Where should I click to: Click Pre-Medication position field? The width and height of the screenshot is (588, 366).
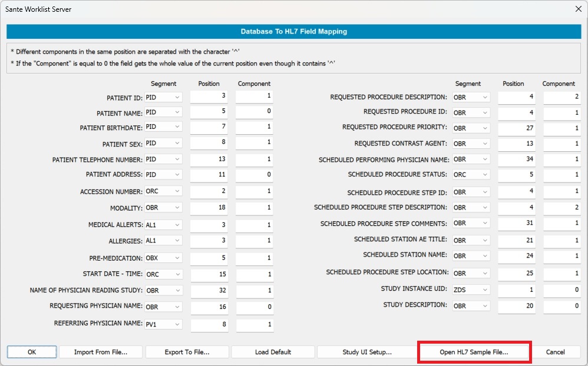(209, 258)
